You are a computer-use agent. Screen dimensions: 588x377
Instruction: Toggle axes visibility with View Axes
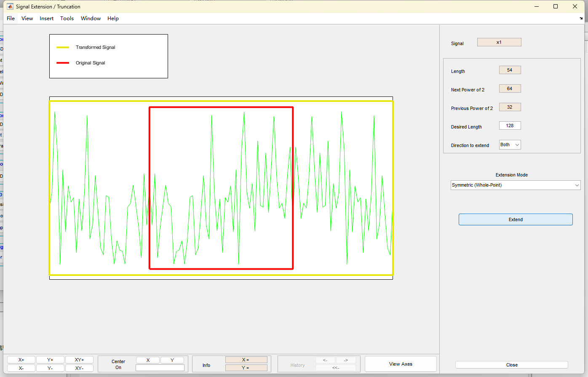(400, 364)
